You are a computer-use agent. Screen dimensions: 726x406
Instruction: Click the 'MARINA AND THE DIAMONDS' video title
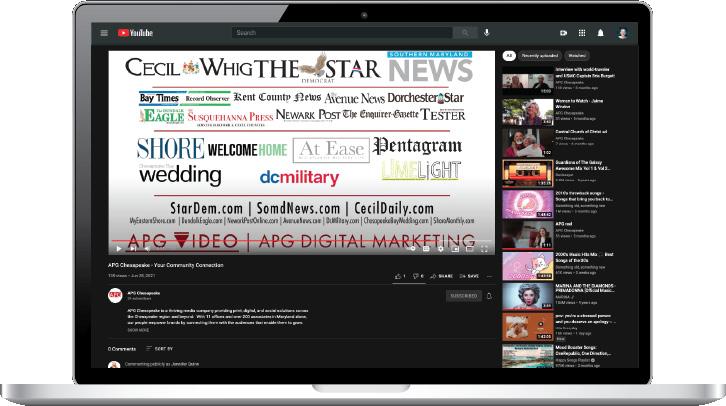pyautogui.click(x=585, y=288)
